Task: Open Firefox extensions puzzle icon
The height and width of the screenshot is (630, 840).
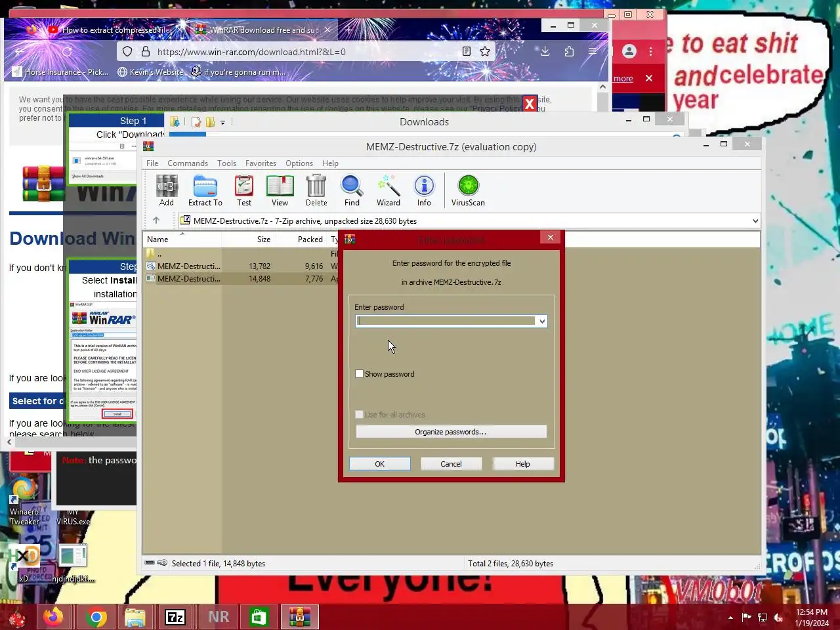Action: tap(569, 51)
